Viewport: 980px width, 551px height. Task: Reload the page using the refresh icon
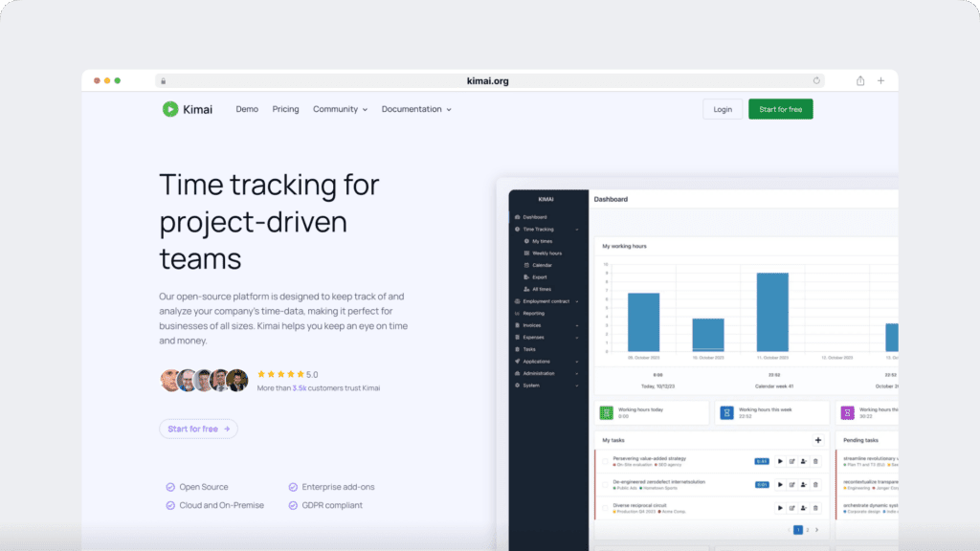(x=816, y=81)
